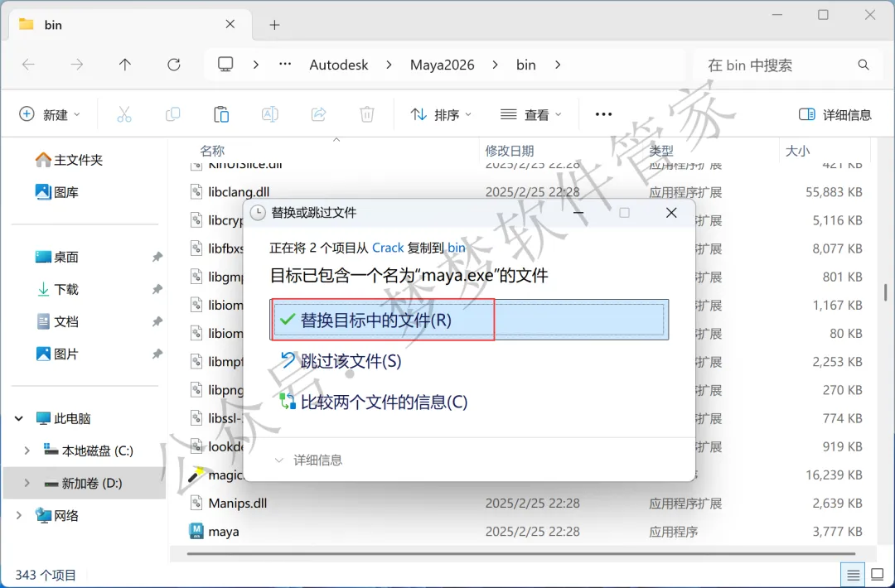Close the bin tab
The height and width of the screenshot is (588, 895).
click(x=230, y=24)
